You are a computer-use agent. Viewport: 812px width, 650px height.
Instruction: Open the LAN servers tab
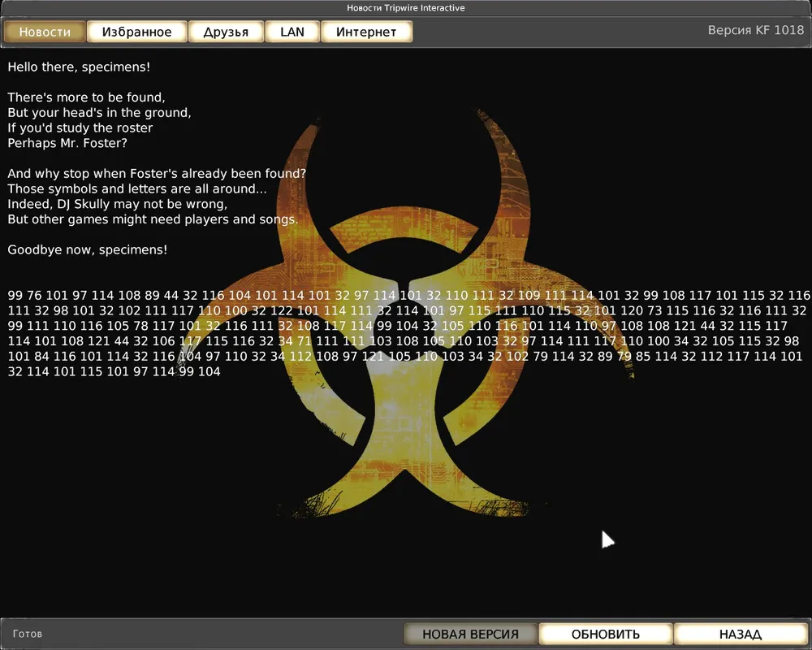[292, 32]
